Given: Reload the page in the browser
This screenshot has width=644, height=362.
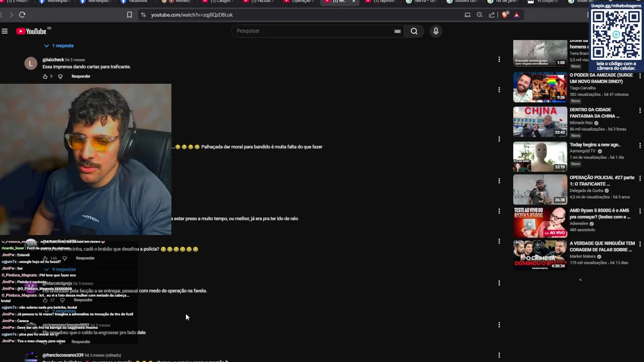Looking at the screenshot, I should point(22,15).
